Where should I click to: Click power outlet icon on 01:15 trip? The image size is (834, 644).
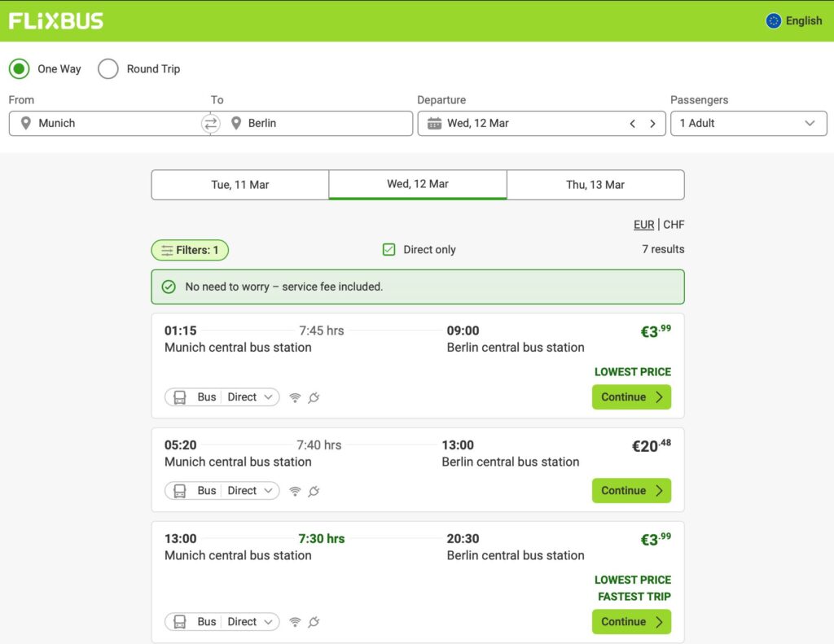[x=314, y=397]
